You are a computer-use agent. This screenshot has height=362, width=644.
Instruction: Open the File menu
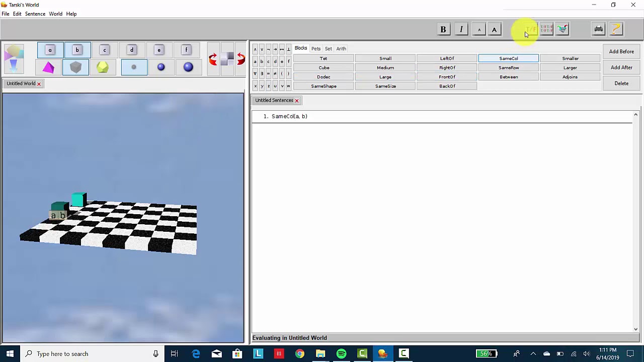(6, 14)
